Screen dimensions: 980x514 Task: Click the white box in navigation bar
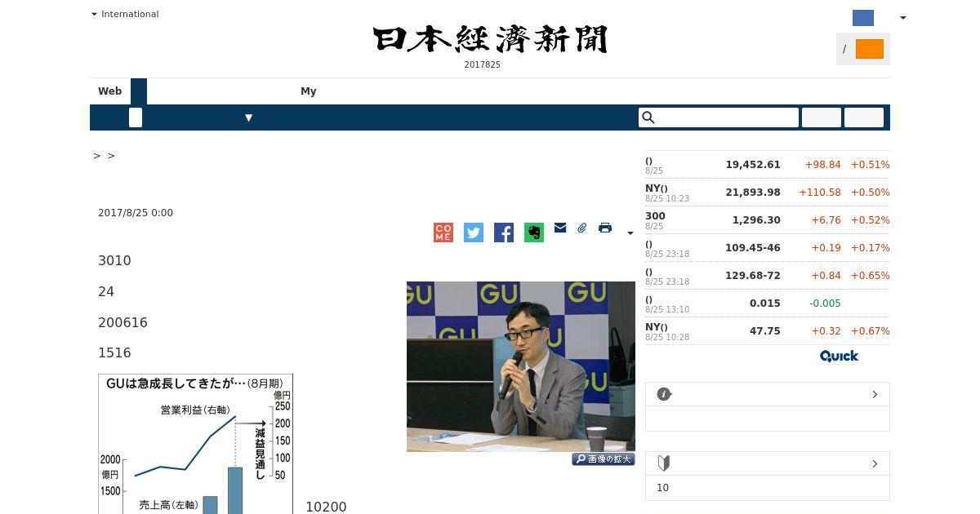[136, 117]
